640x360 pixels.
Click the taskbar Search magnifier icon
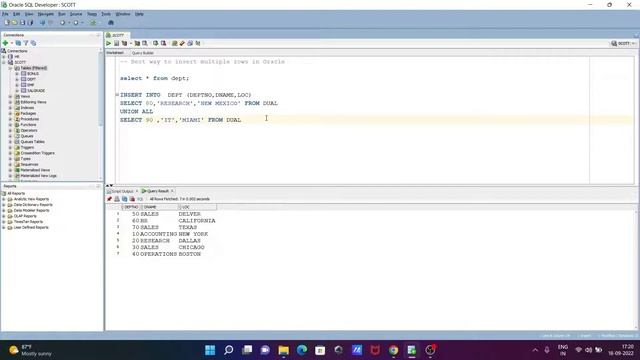tap(229, 350)
